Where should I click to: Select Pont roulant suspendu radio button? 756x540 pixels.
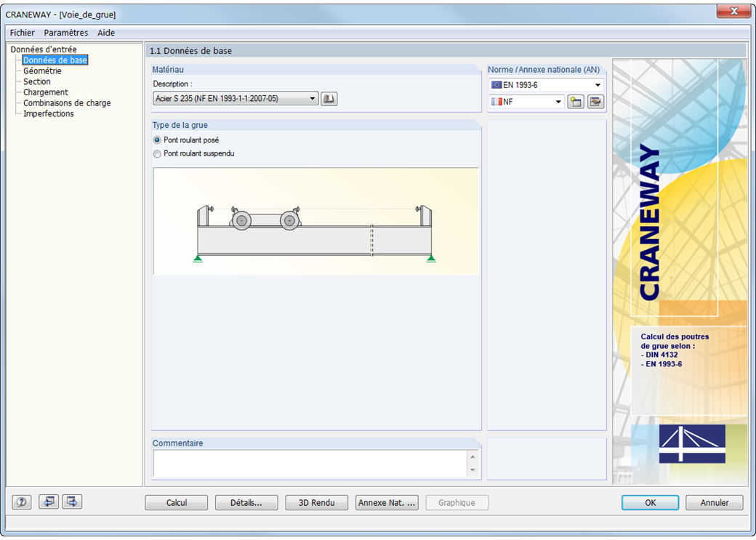(157, 154)
